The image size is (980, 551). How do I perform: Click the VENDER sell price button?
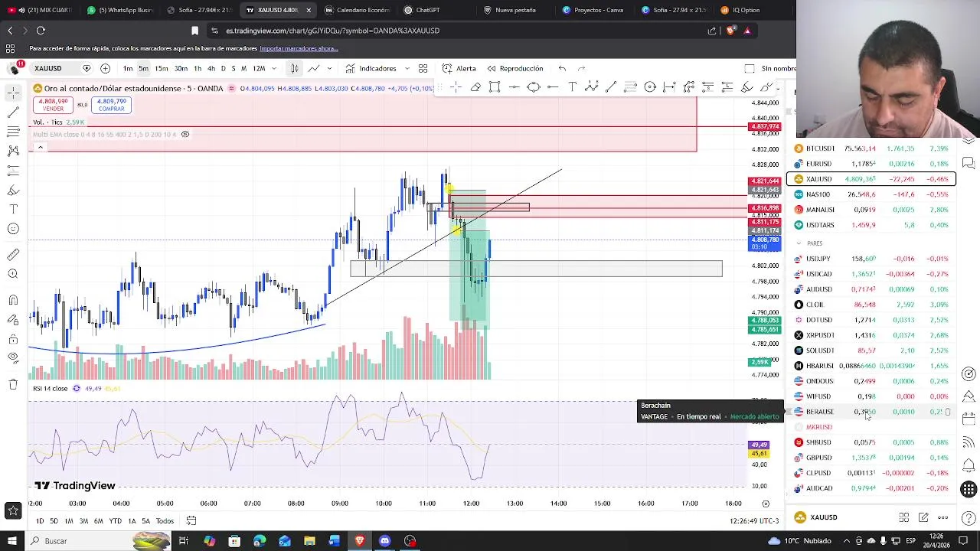53,105
